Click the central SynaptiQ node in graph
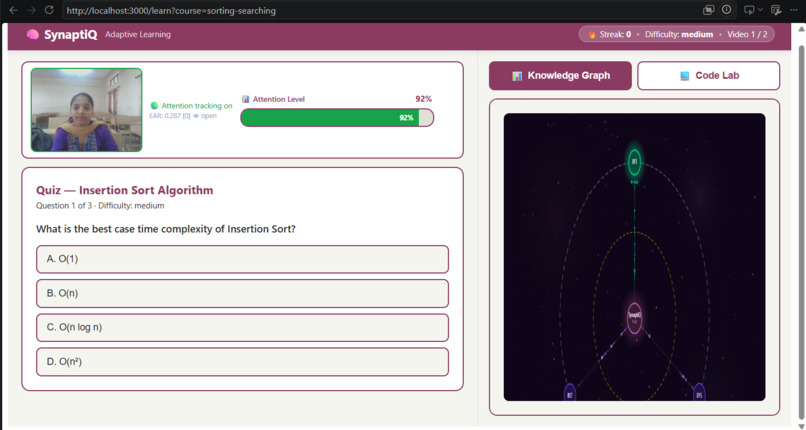 [635, 317]
